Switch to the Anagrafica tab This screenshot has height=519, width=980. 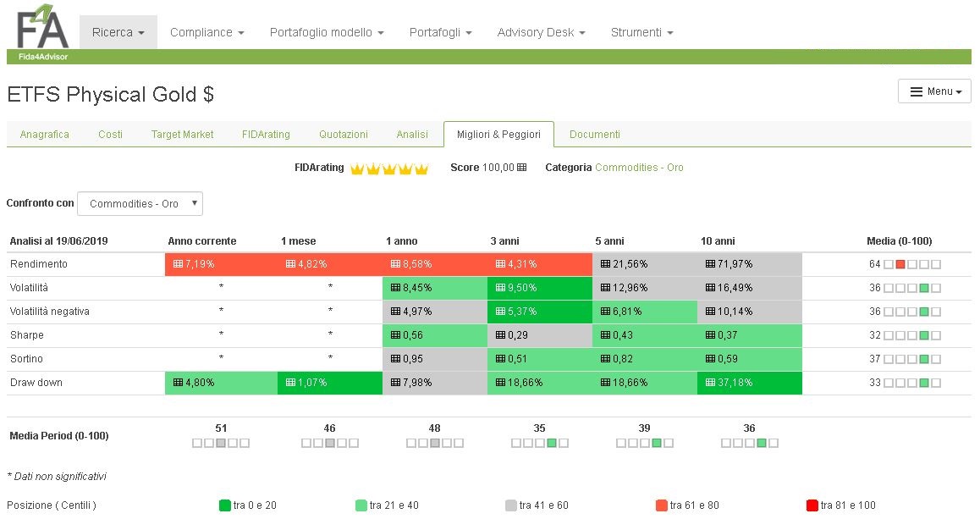44,135
